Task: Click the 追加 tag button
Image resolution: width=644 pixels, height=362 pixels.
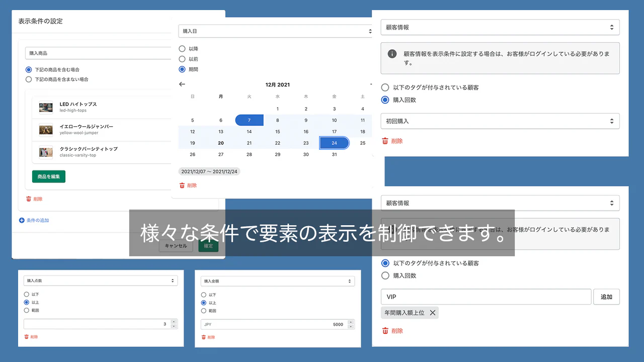Action: pyautogui.click(x=606, y=297)
